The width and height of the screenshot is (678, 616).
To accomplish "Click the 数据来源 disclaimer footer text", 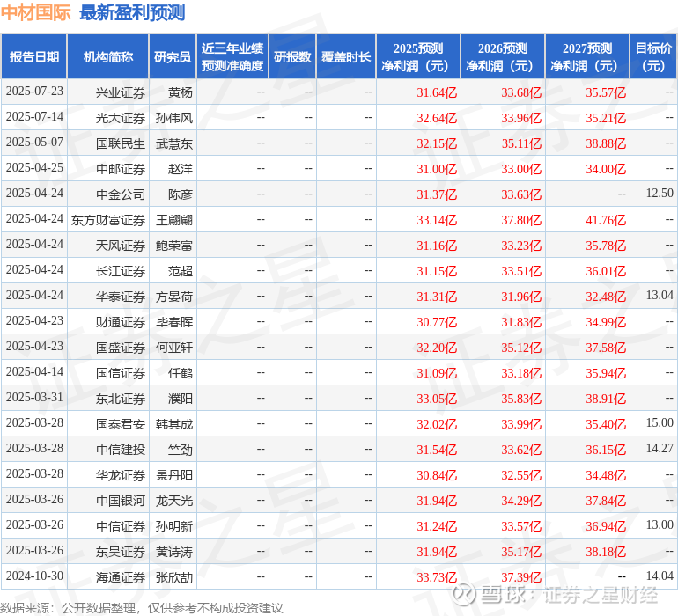I will 142,608.
